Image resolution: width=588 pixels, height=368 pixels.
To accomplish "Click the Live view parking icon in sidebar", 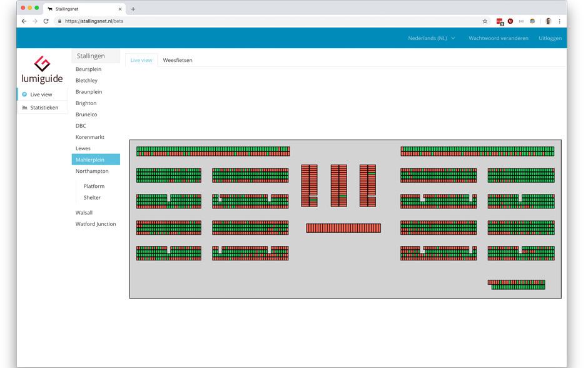I will 24,95.
